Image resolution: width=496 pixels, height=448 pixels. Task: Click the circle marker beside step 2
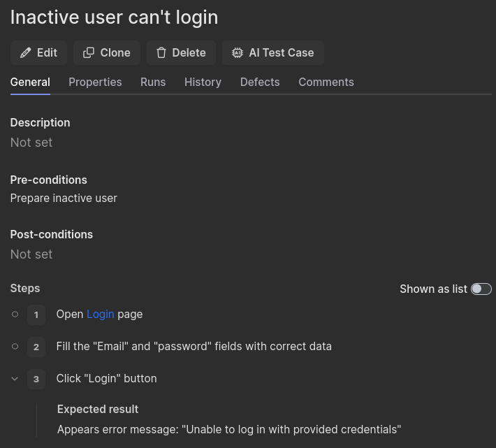click(15, 347)
